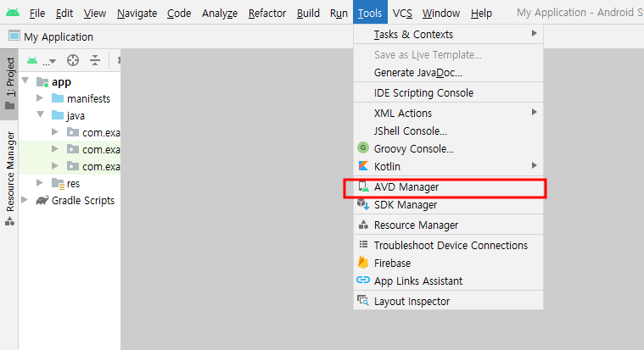Open the Help menu

pyautogui.click(x=481, y=14)
